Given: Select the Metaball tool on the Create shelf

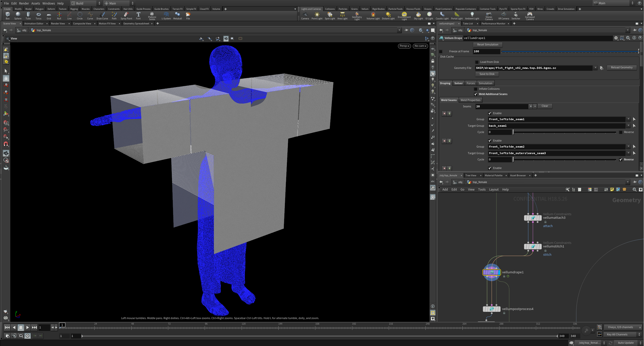Looking at the screenshot, I should pos(177,16).
